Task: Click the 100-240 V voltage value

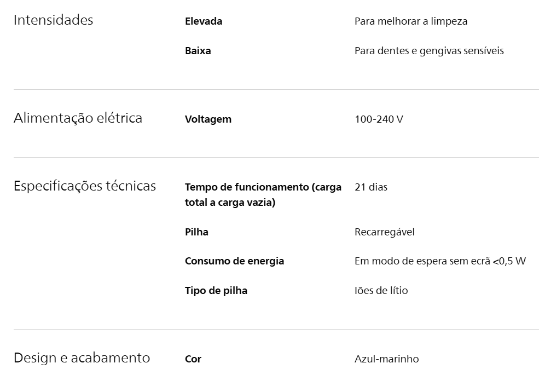Action: pos(379,119)
